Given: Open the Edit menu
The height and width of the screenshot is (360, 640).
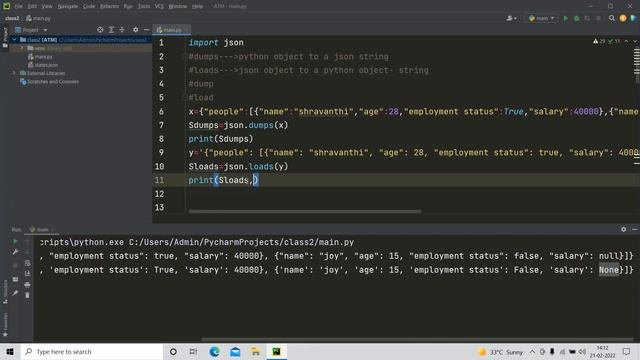Looking at the screenshot, I should 32,6.
